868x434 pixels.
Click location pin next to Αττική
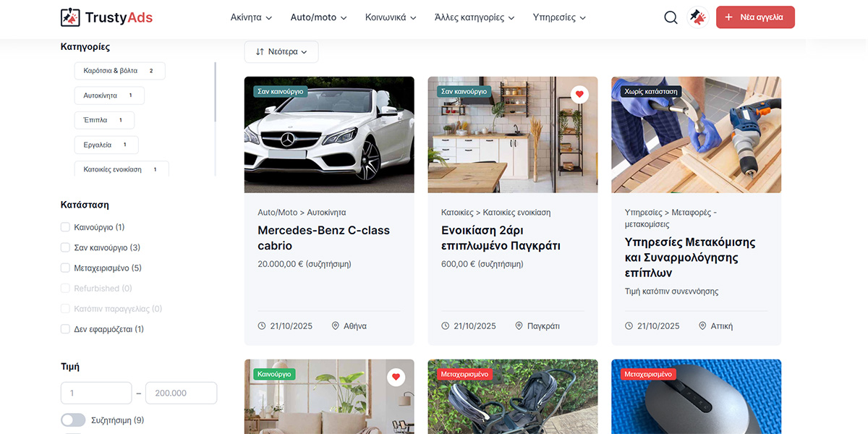pyautogui.click(x=702, y=326)
